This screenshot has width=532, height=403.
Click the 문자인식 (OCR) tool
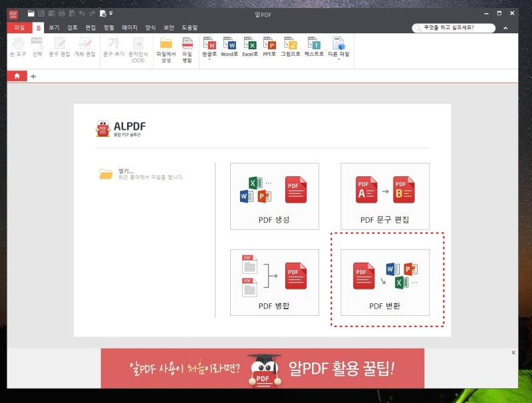point(138,50)
